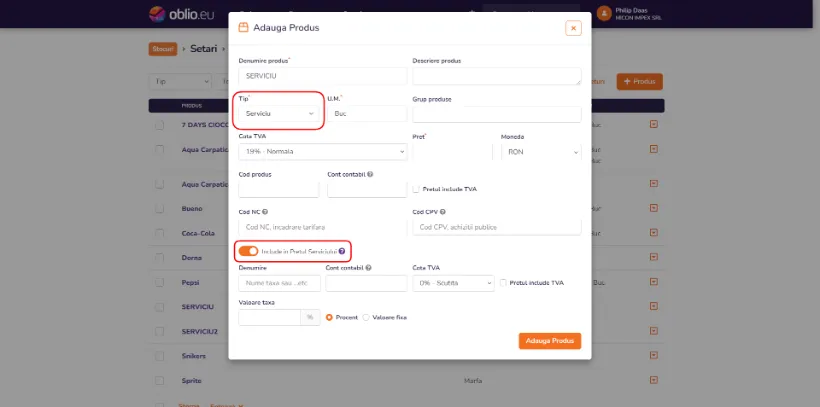The width and height of the screenshot is (820, 407).
Task: Select the Procent radio option
Action: tap(329, 317)
